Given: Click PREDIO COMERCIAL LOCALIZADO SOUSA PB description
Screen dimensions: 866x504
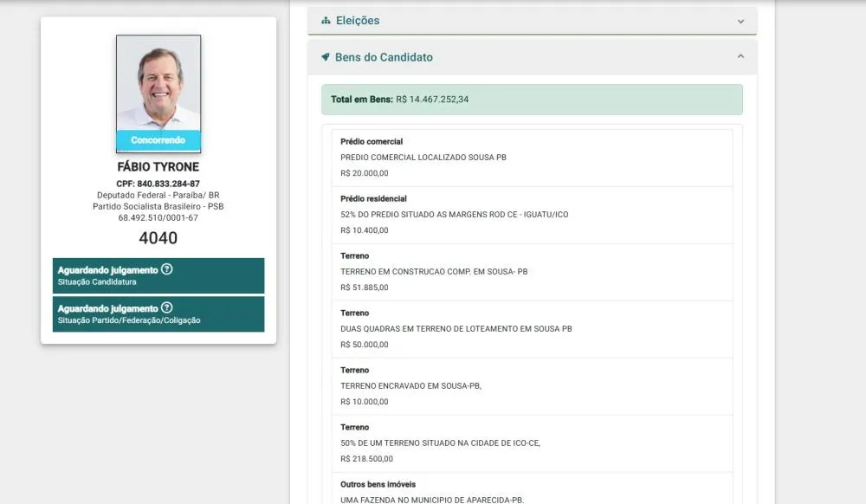Looking at the screenshot, I should click(x=423, y=158).
